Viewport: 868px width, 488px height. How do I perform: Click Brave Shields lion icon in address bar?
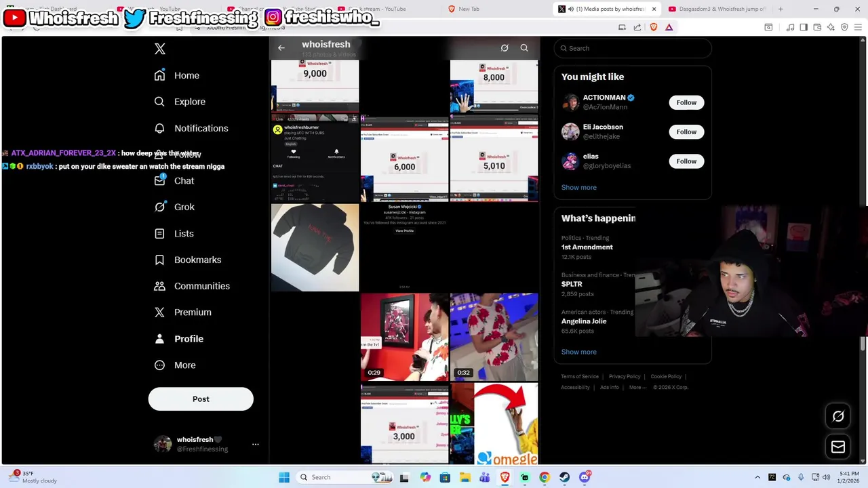654,27
